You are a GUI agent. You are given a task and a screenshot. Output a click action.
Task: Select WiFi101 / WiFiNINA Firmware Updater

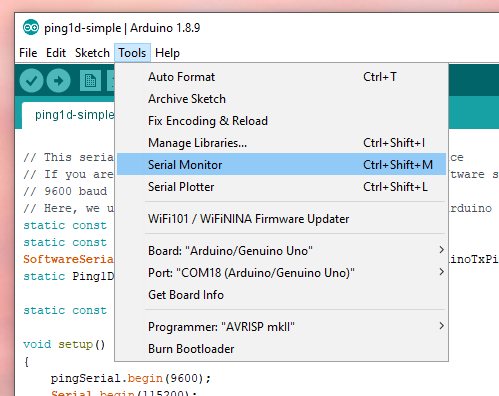[x=281, y=219]
